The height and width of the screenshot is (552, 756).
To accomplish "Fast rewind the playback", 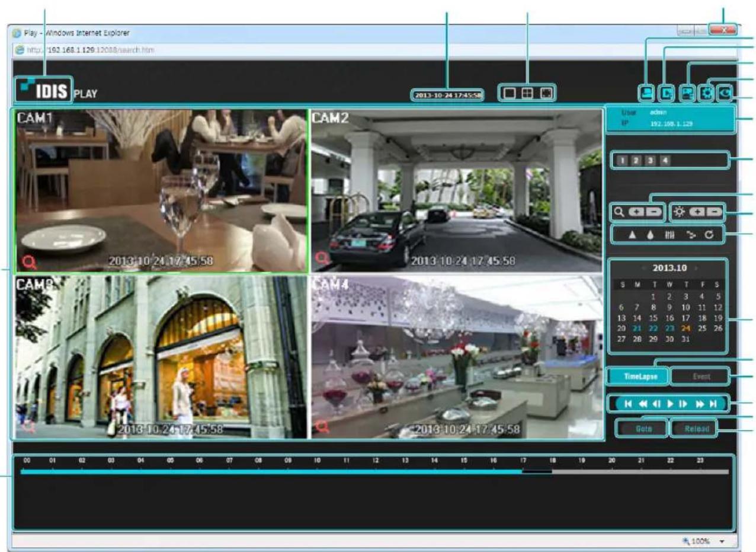I will click(643, 404).
